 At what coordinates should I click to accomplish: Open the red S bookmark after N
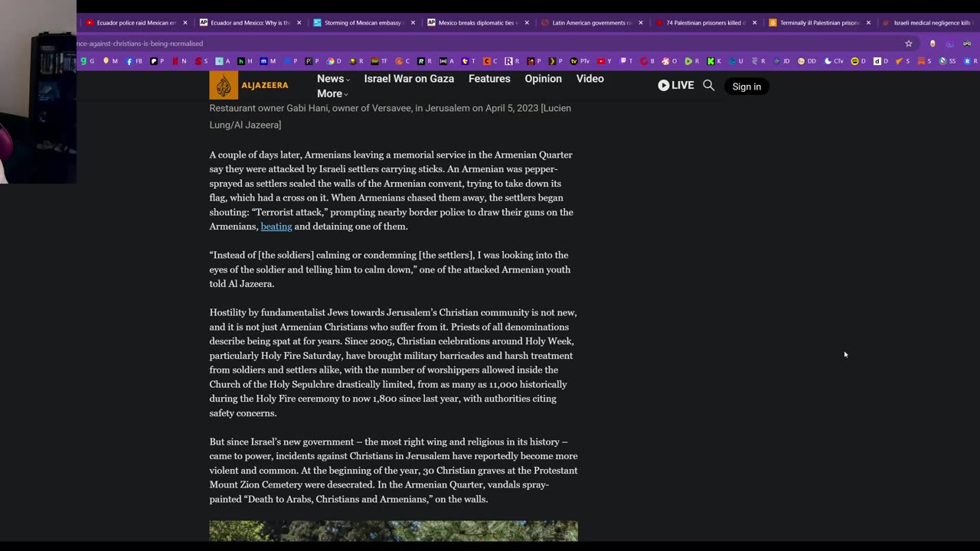(x=201, y=61)
